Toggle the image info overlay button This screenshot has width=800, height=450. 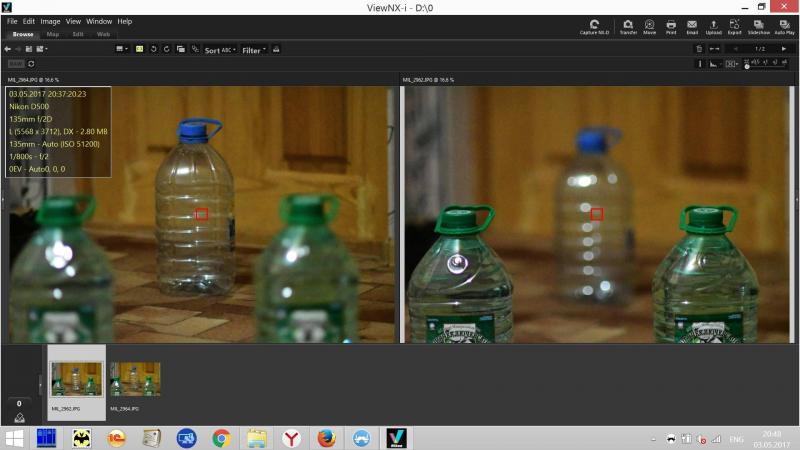point(700,64)
